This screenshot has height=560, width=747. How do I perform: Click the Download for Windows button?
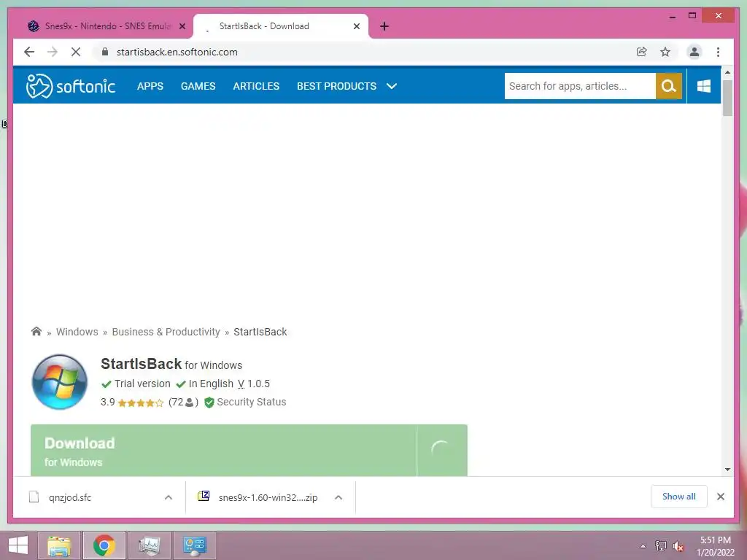tap(249, 451)
